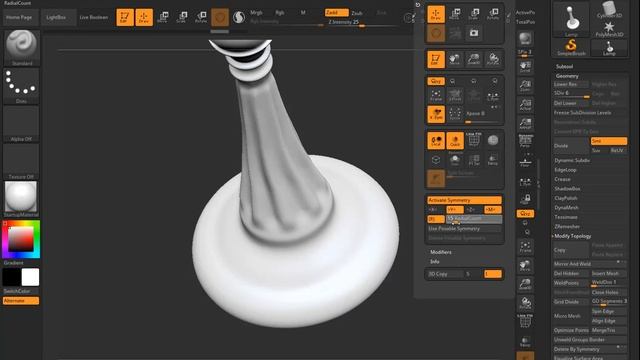Click the camera snapshot icon in popup panel
Viewport: 640px width, 360px height.
click(474, 33)
